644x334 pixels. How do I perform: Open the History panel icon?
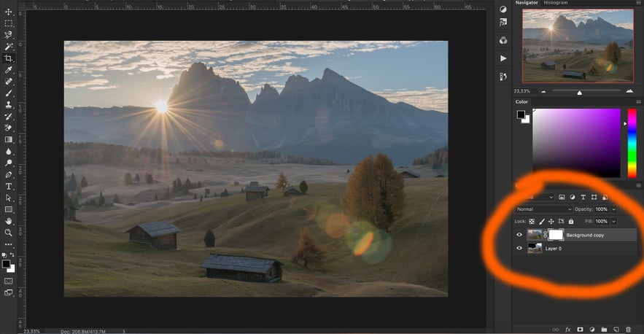point(503,77)
